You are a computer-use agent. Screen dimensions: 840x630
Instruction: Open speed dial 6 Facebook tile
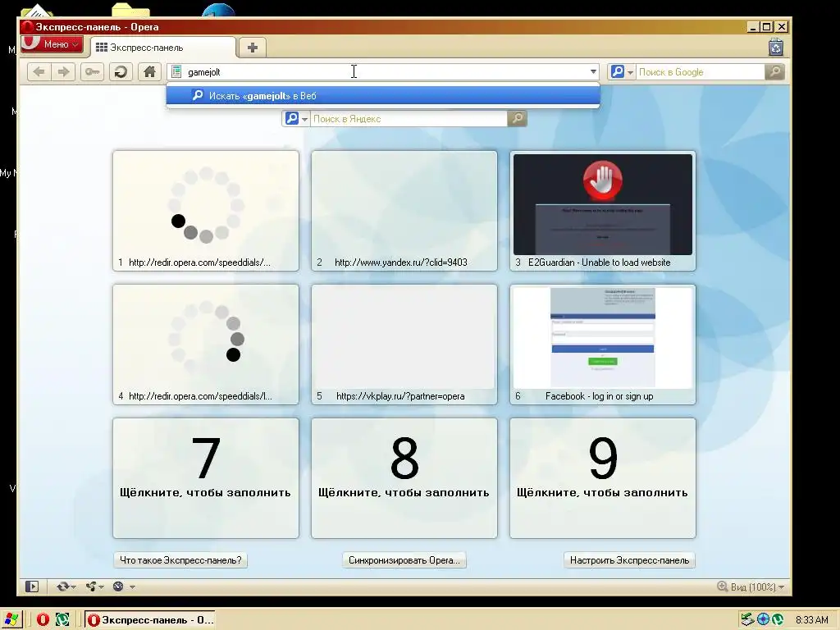tap(603, 345)
